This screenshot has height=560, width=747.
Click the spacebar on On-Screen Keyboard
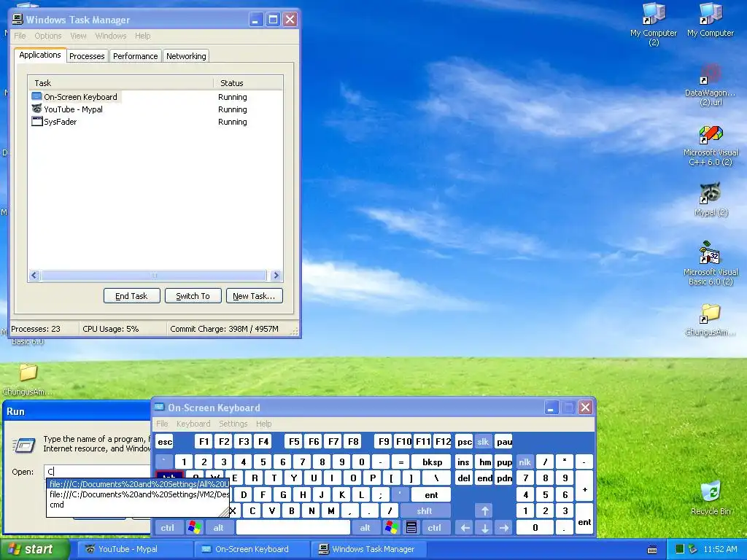(293, 528)
